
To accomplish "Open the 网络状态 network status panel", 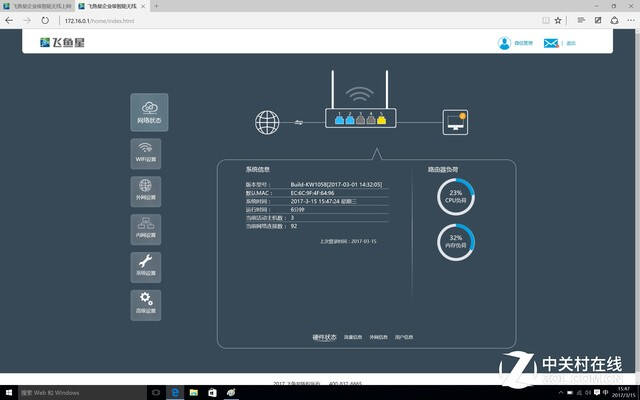I will tap(148, 112).
